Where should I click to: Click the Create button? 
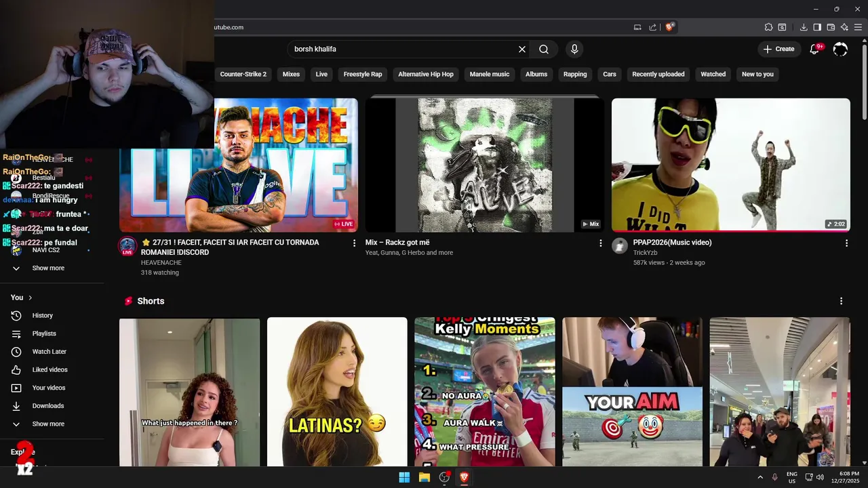[x=778, y=49]
